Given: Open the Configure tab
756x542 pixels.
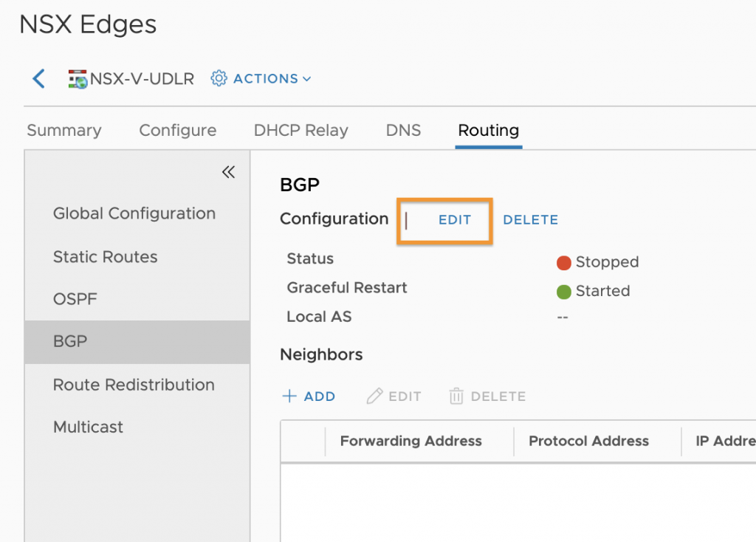Looking at the screenshot, I should pyautogui.click(x=177, y=130).
